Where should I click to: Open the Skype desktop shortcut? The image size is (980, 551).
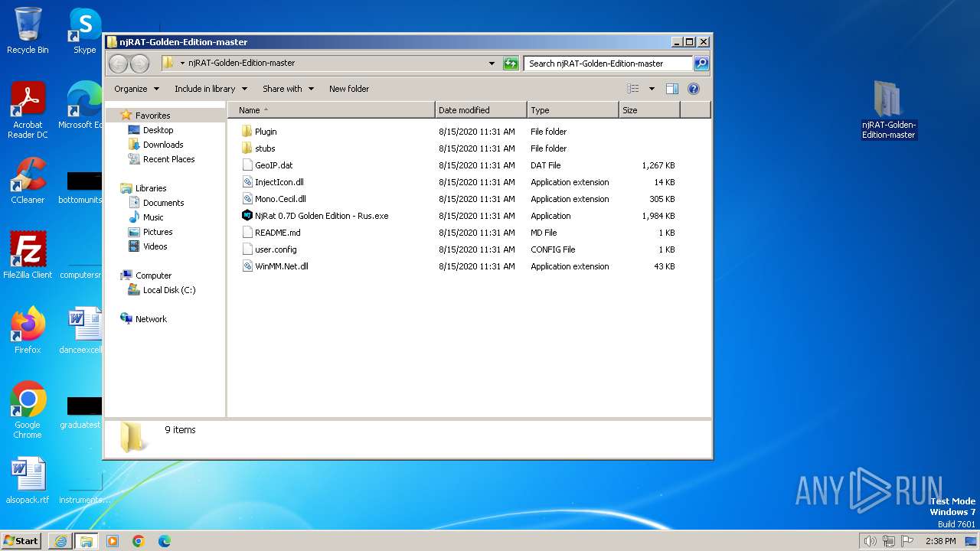point(84,31)
